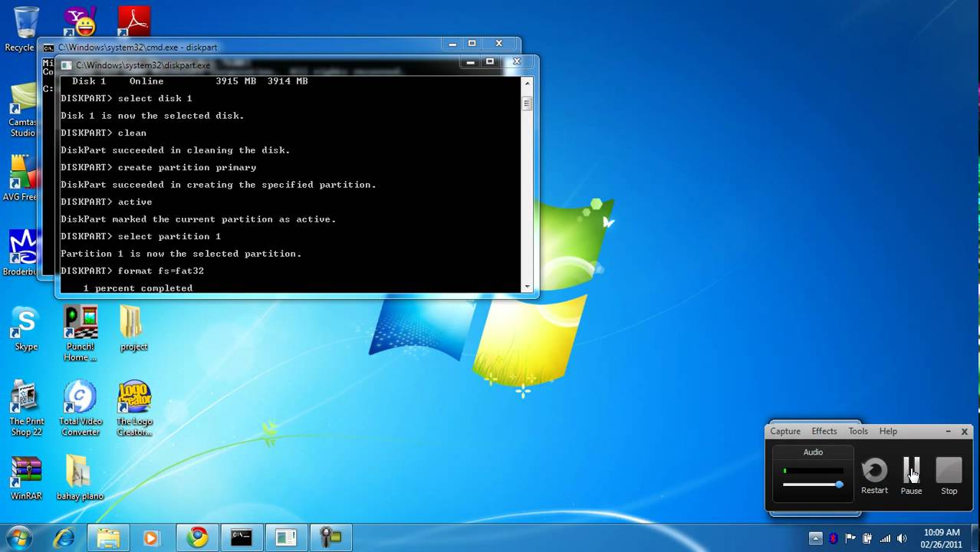Screen dimensions: 980x552
Task: Click the diskpart.exe window title bar
Action: coord(261,65)
